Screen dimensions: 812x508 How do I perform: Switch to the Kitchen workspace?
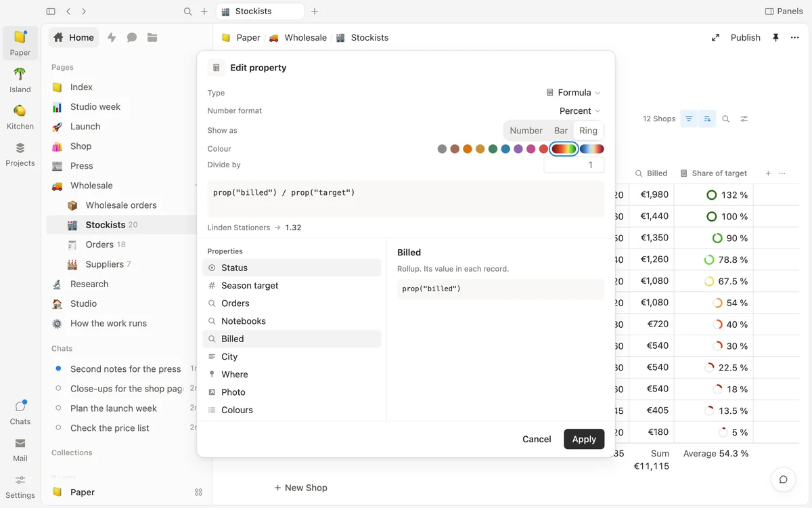[x=20, y=117]
